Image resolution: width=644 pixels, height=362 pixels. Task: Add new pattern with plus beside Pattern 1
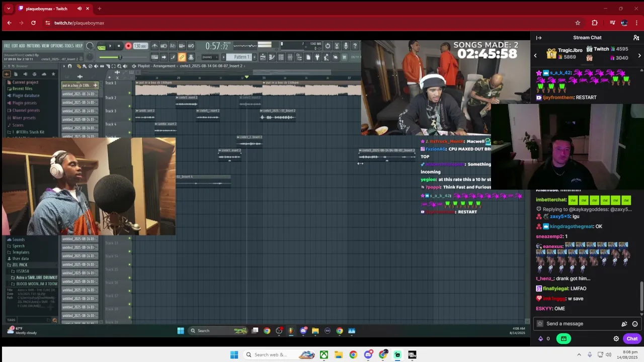point(255,57)
